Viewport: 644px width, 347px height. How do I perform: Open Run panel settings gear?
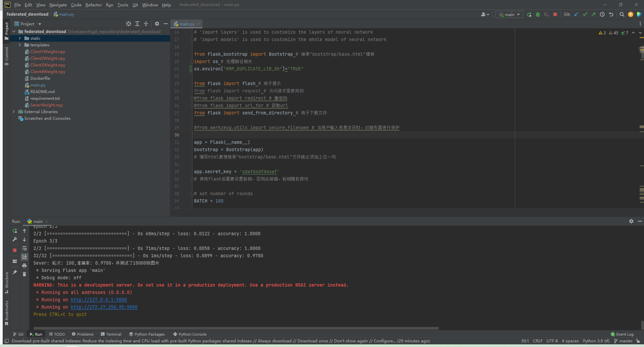631,221
